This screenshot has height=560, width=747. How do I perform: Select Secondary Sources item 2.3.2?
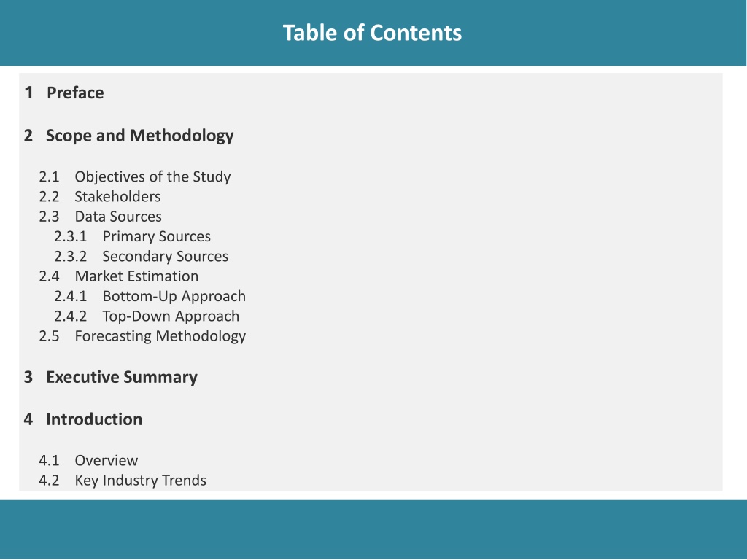tap(141, 256)
